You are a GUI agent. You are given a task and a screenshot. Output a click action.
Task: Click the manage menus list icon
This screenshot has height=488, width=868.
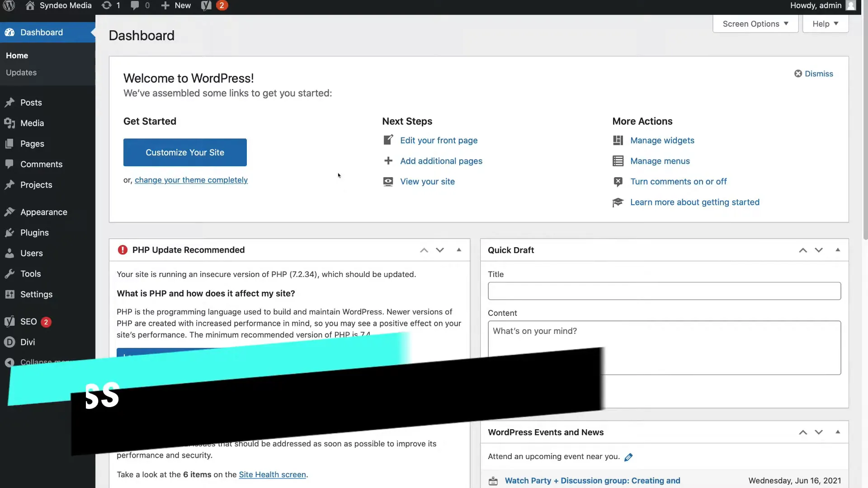618,161
